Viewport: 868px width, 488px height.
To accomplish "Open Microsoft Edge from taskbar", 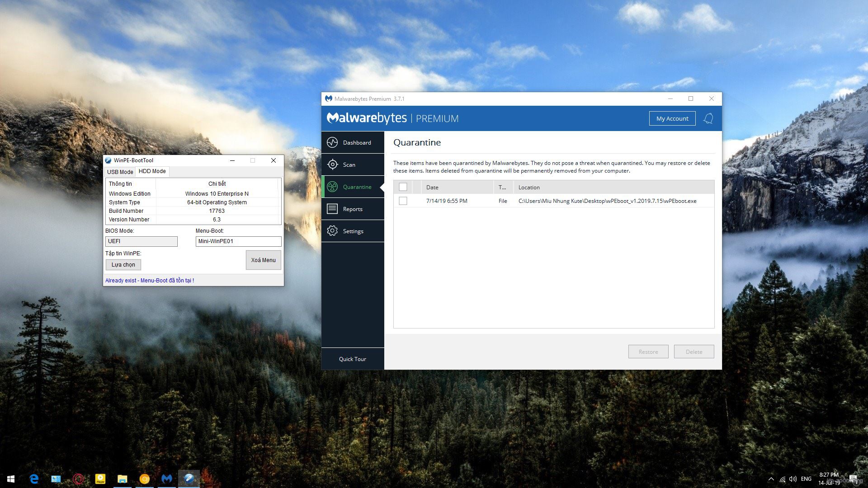I will click(34, 479).
